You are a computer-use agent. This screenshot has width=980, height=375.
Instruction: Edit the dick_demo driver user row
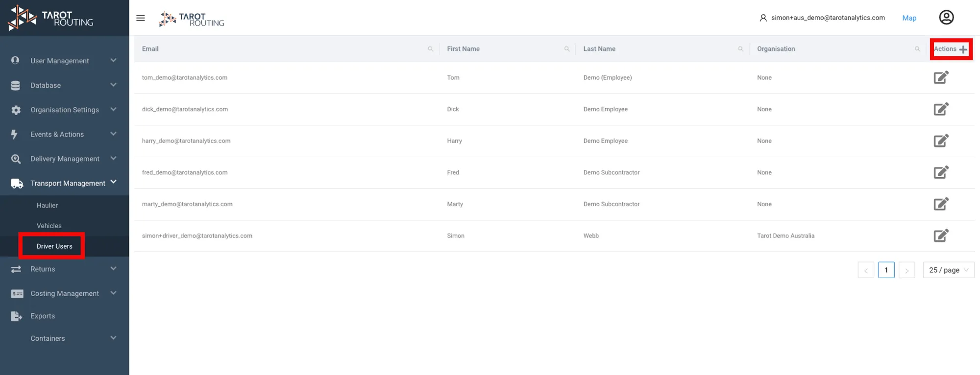pyautogui.click(x=941, y=109)
